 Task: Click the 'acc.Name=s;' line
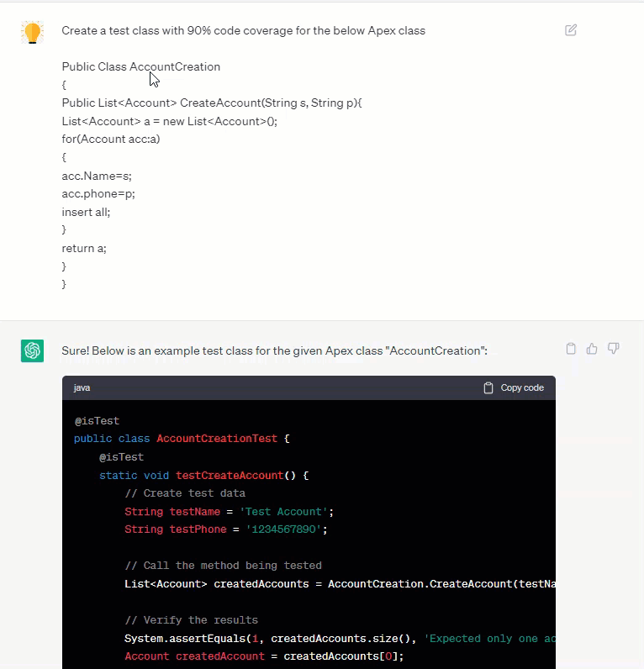(x=97, y=176)
